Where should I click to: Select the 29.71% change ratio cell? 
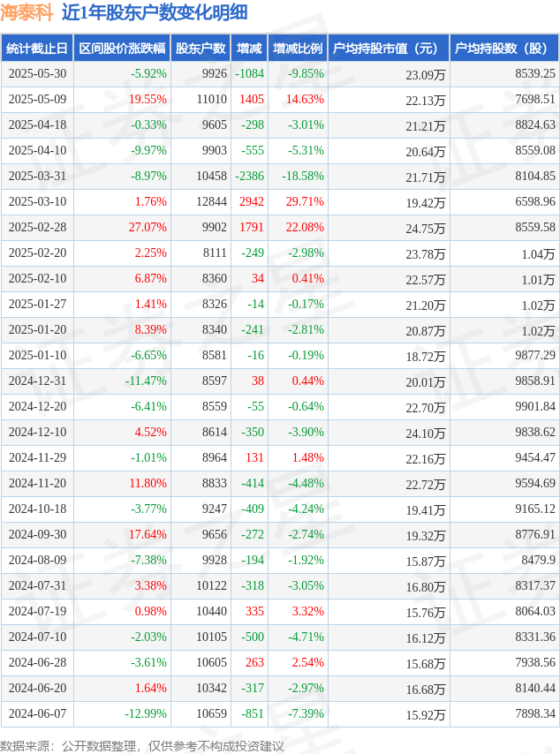click(305, 201)
